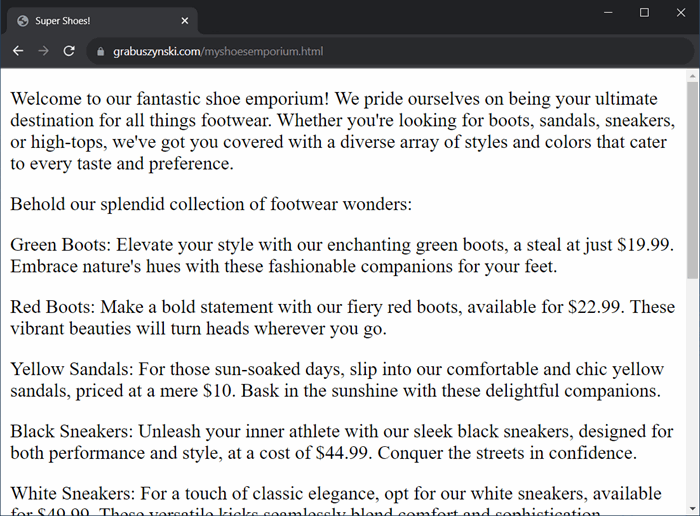Click the $22.99 price text

coord(596,307)
